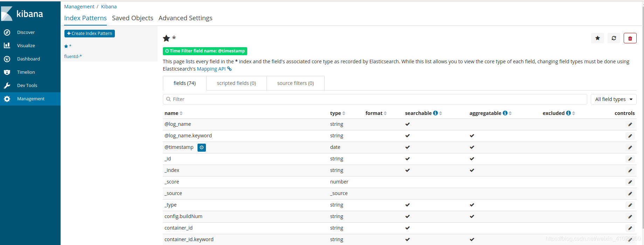This screenshot has width=644, height=245.
Task: Open the Mapping API link
Action: [x=214, y=69]
